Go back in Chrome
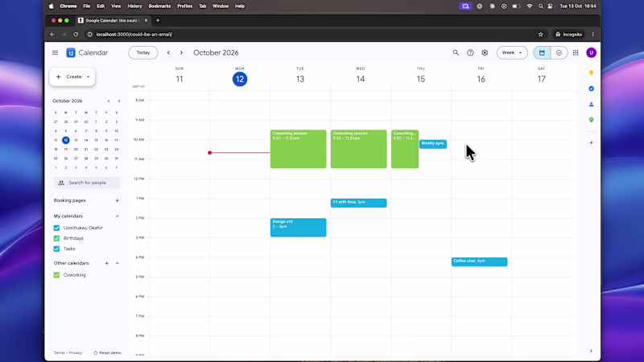Viewport: 644px width, 362px height. tap(52, 35)
